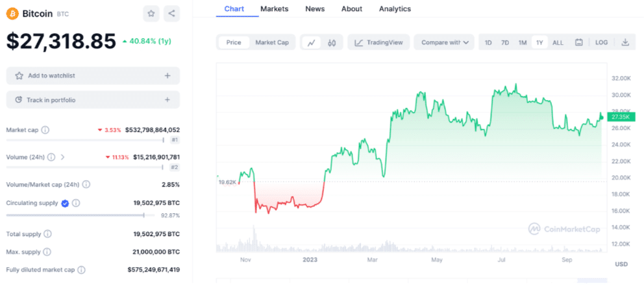Viewport: 644px width, 288px height.
Task: Switch to line chart view icon
Action: click(x=312, y=42)
